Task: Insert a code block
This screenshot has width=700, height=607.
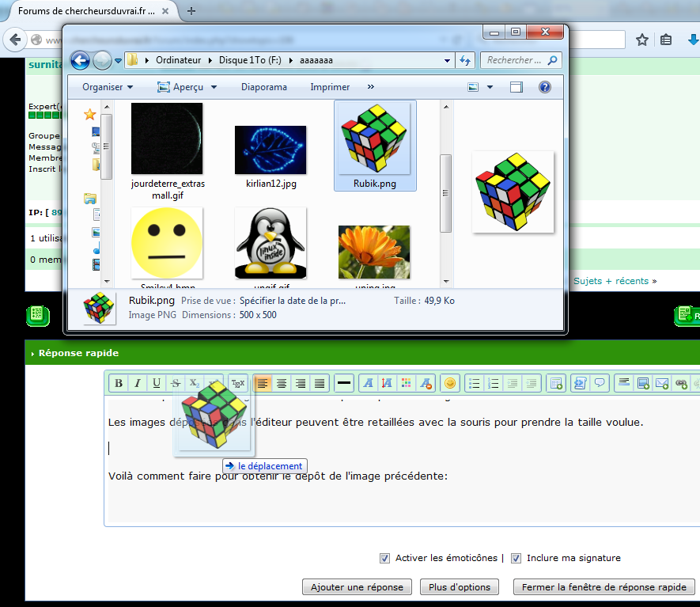Action: (581, 383)
